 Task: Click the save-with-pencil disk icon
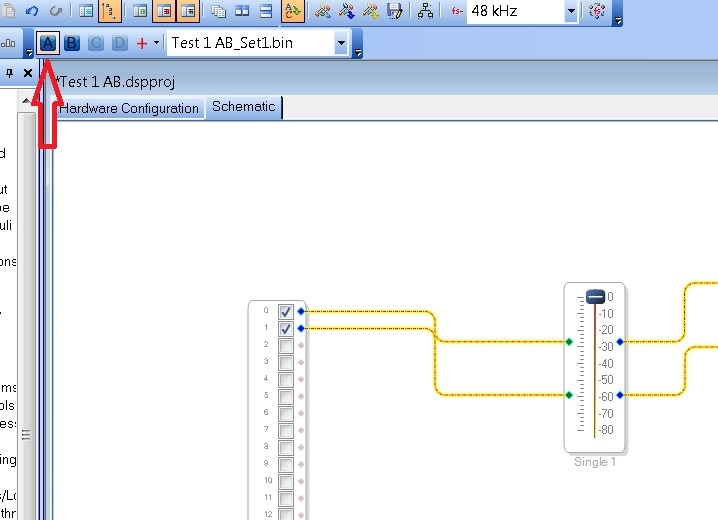pos(394,11)
